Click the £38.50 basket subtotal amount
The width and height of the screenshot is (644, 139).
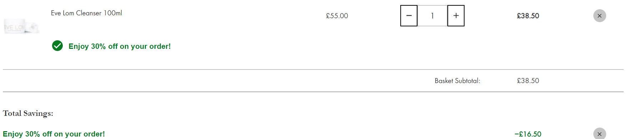tap(528, 81)
